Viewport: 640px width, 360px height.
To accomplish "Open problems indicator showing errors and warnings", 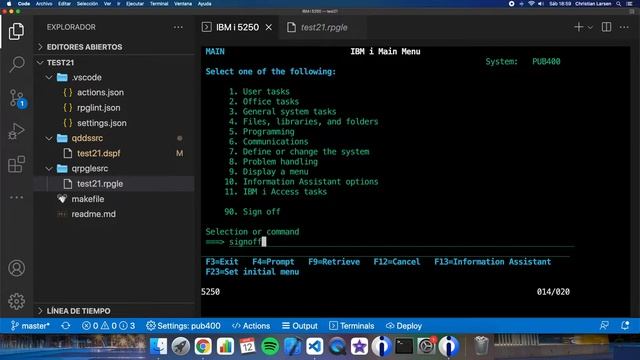I will pyautogui.click(x=108, y=326).
